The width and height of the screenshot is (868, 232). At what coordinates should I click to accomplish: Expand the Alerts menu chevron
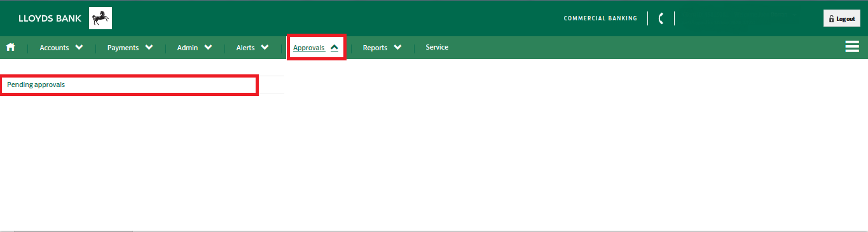tap(265, 47)
